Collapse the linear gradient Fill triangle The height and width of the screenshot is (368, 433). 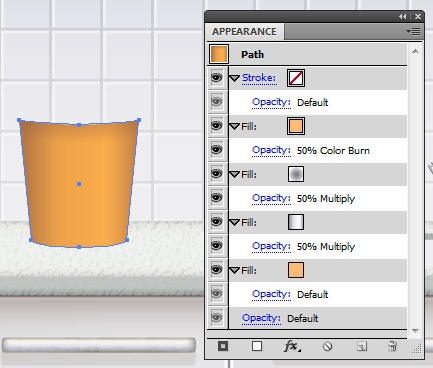pyautogui.click(x=235, y=223)
